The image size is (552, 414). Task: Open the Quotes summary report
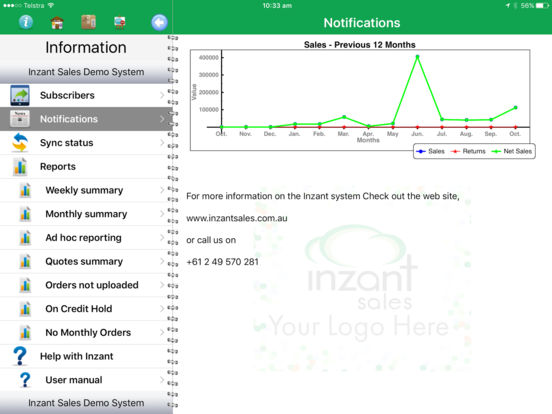coord(86,261)
